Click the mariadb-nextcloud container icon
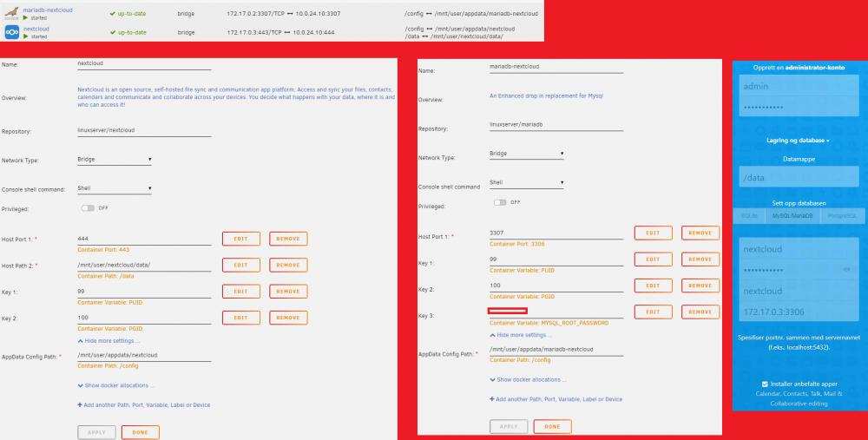868x440 pixels. pos(11,13)
